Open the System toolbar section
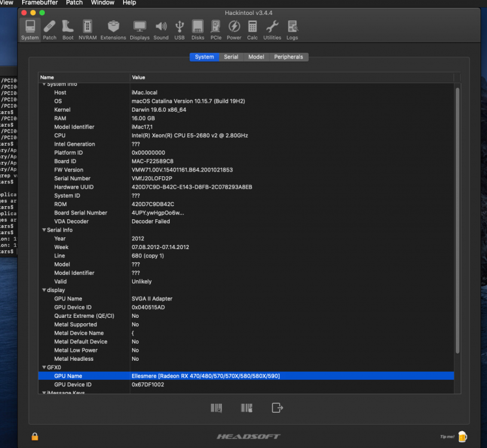The width and height of the screenshot is (487, 448). [30, 30]
